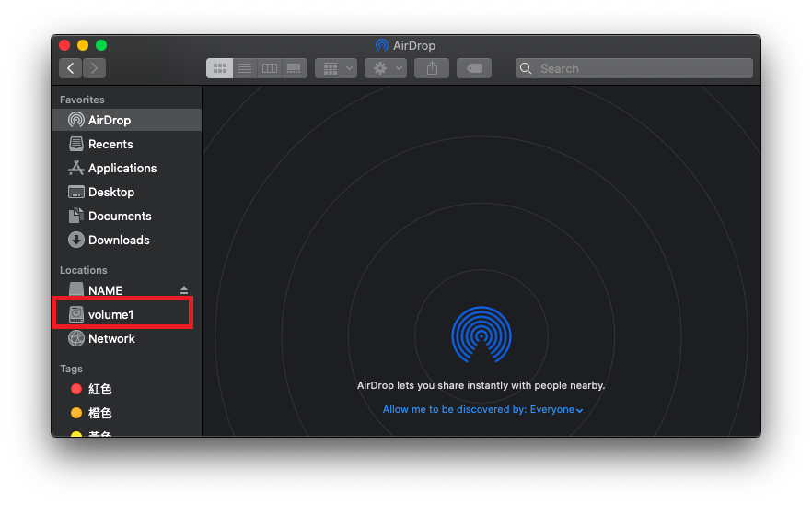Select AirDrop in the sidebar
812x505 pixels.
point(126,120)
